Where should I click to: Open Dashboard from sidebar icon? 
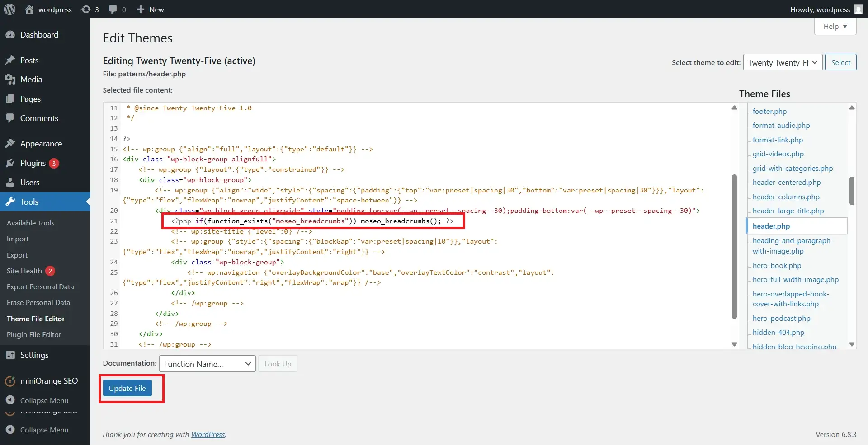(10, 35)
